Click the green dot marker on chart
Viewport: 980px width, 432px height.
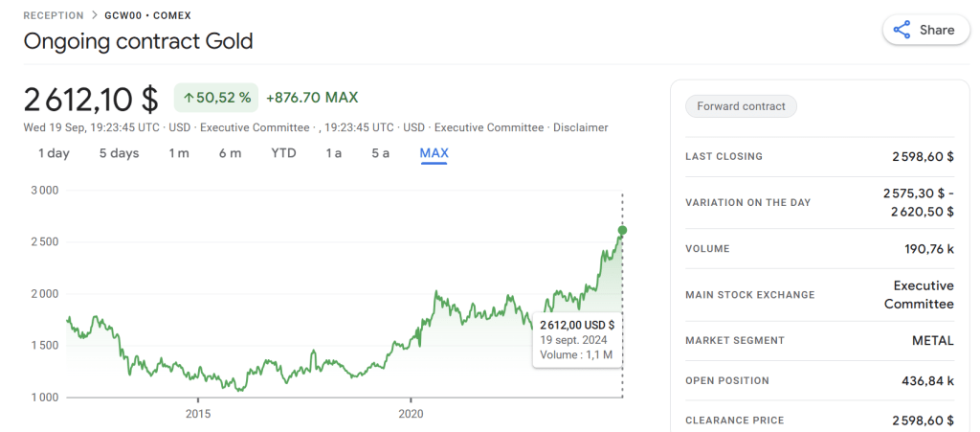622,230
